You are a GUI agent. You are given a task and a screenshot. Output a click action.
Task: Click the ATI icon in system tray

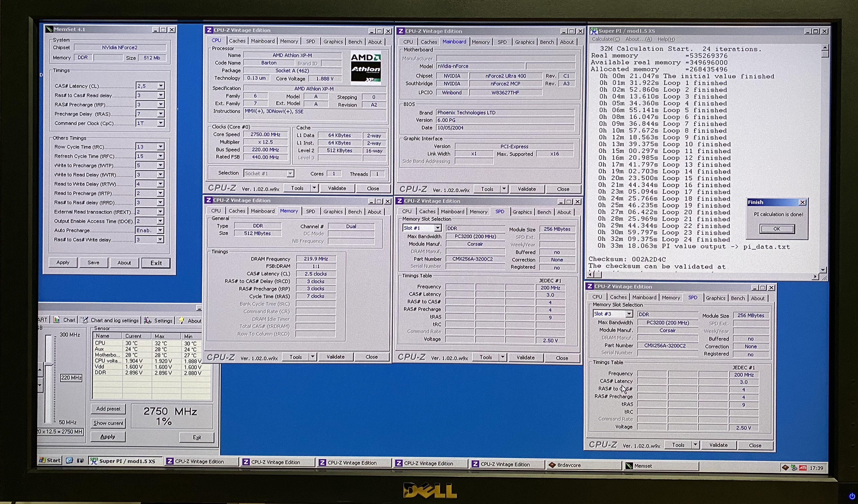point(803,468)
